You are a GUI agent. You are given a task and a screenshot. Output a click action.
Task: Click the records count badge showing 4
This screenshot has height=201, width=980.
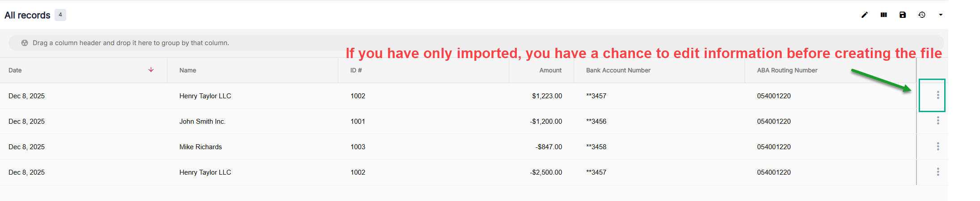coord(60,15)
